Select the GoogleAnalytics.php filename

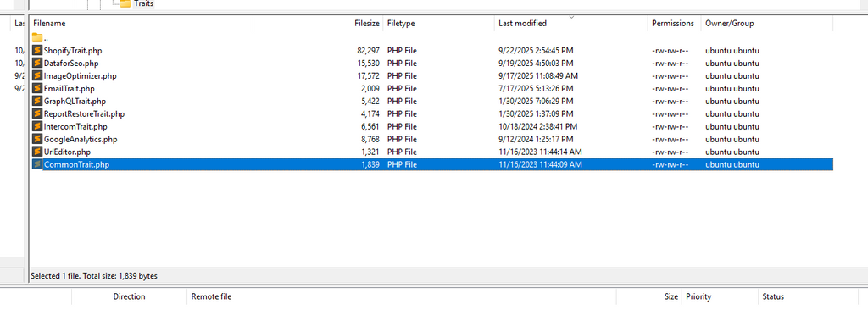81,140
